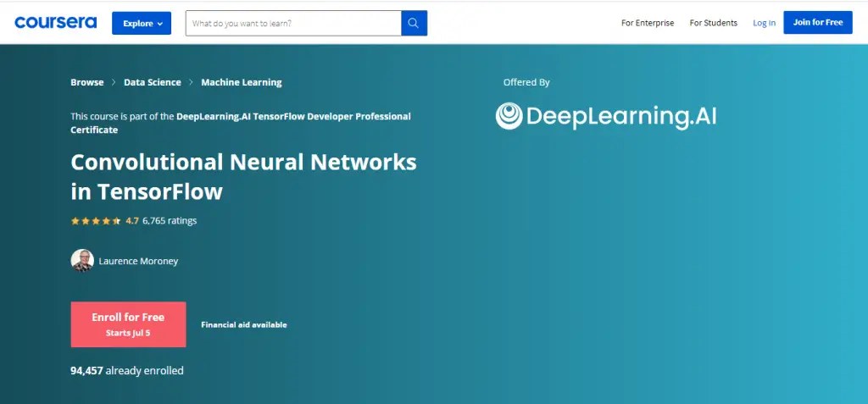
Task: Open the Machine Learning breadcrumb
Action: pos(241,82)
